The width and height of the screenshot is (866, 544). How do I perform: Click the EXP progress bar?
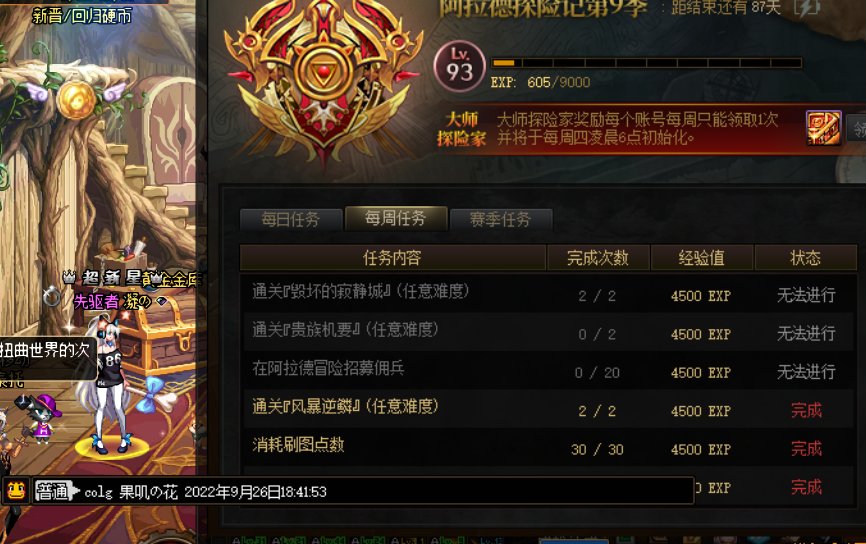[646, 63]
